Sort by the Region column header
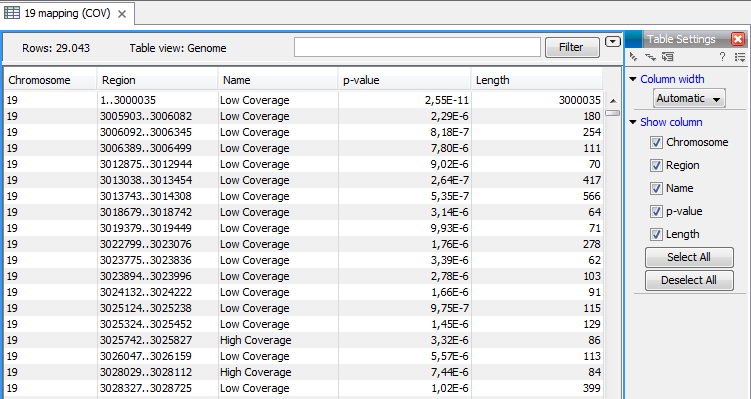 [158, 80]
